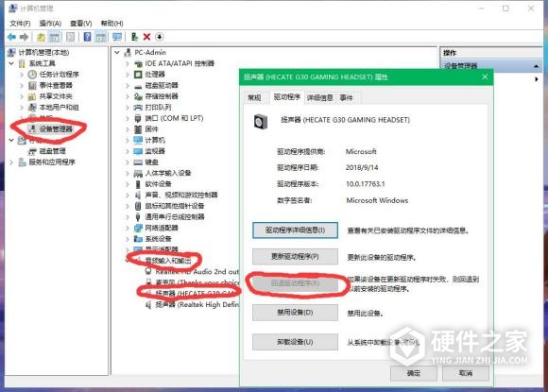548x392 pixels.
Task: Open the 文件(F) menu
Action: tap(20, 24)
